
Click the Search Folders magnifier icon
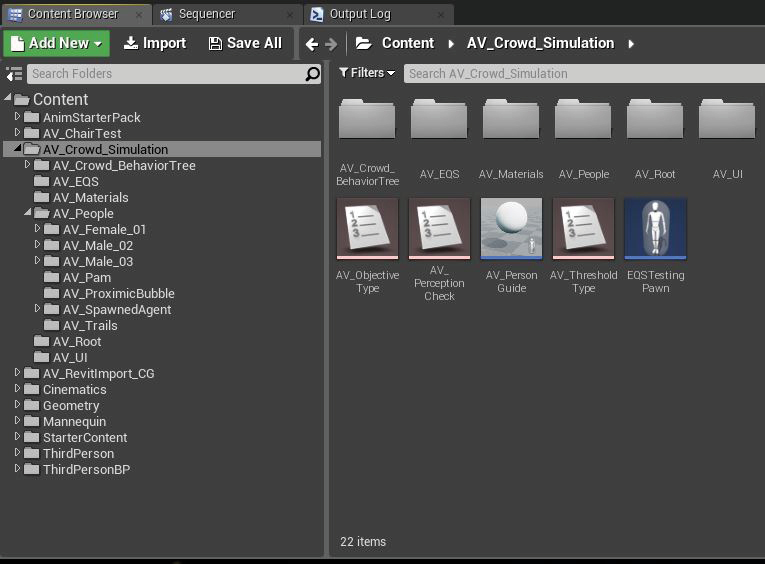point(312,74)
